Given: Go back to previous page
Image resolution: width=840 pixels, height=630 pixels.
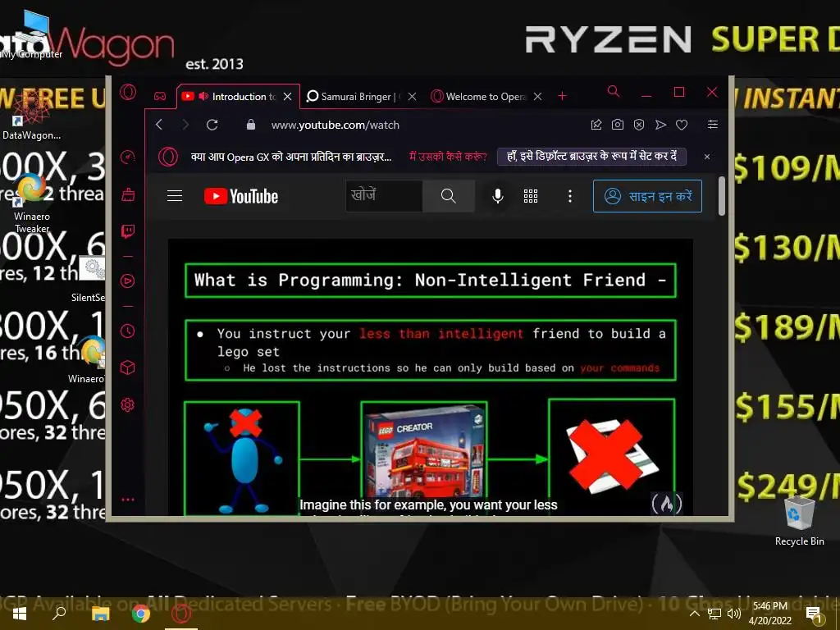Looking at the screenshot, I should [159, 125].
